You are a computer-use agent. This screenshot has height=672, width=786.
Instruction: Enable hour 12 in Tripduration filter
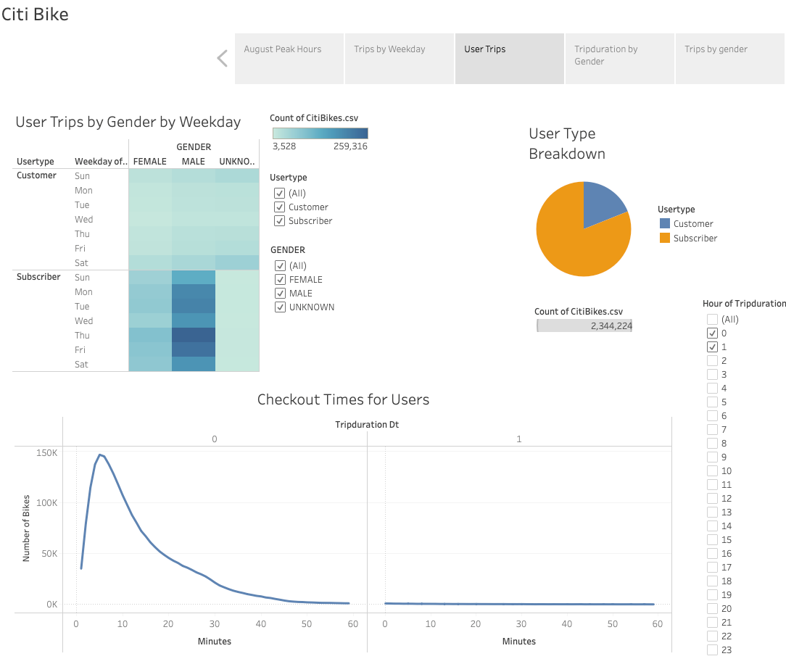712,498
